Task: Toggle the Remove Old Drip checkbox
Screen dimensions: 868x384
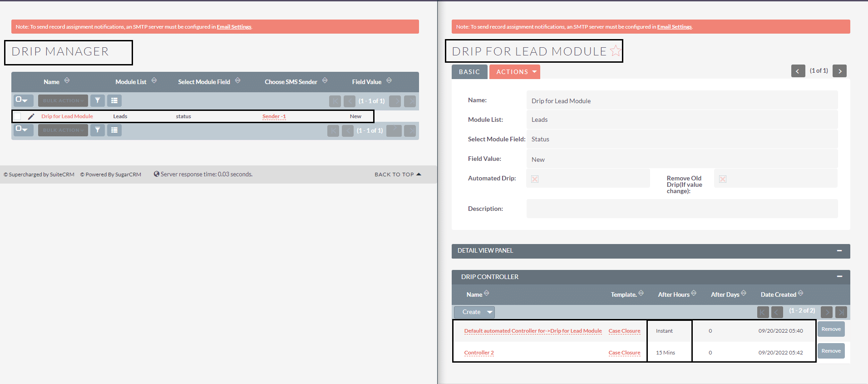Action: (x=723, y=179)
